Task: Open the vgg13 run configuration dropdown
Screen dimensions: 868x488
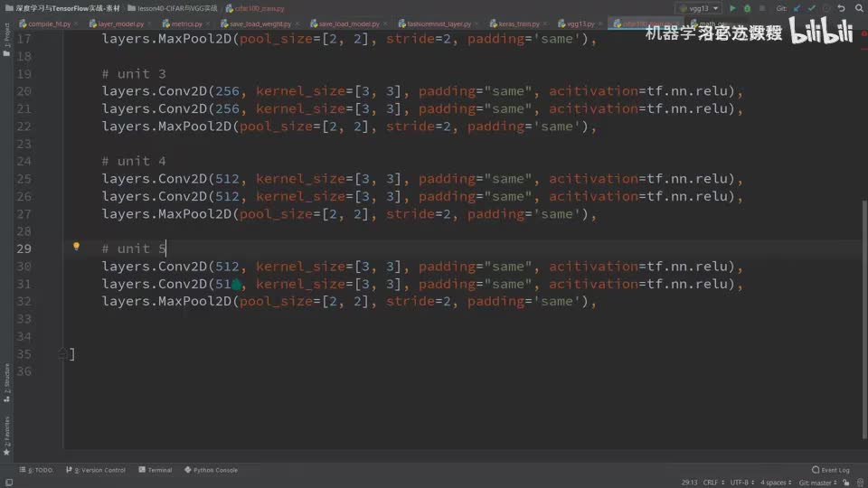Action: pos(699,8)
